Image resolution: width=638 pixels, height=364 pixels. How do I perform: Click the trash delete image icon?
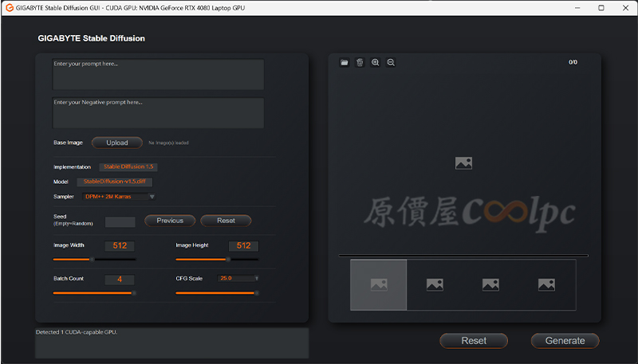pyautogui.click(x=360, y=62)
